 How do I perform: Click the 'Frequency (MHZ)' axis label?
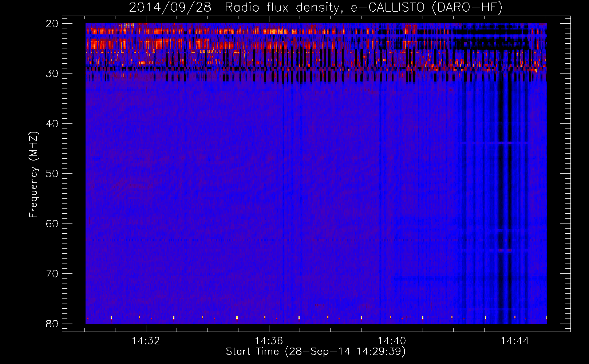(33, 175)
